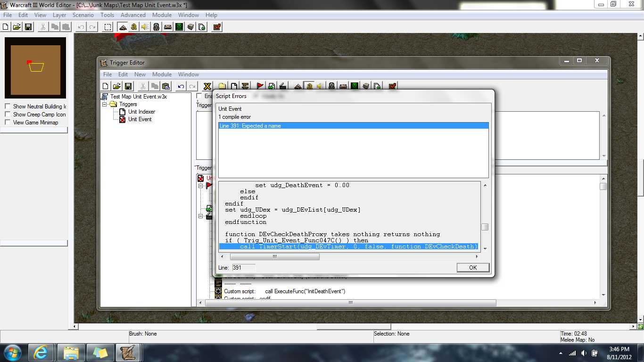Screen dimensions: 644x362
Task: Click the Undo arrow in Trigger Editor toolbar
Action: 181,86
